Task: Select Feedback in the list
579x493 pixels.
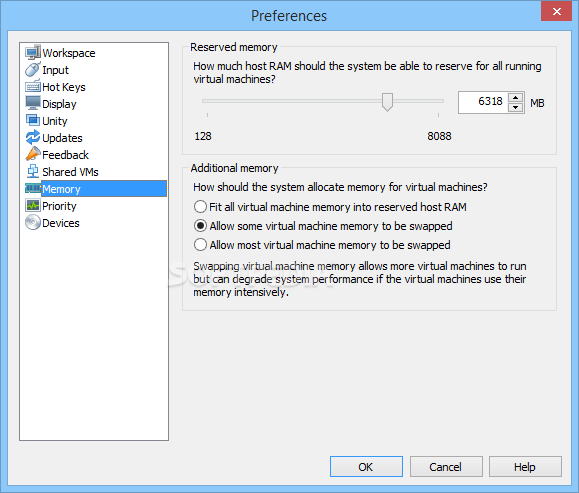Action: coord(65,155)
